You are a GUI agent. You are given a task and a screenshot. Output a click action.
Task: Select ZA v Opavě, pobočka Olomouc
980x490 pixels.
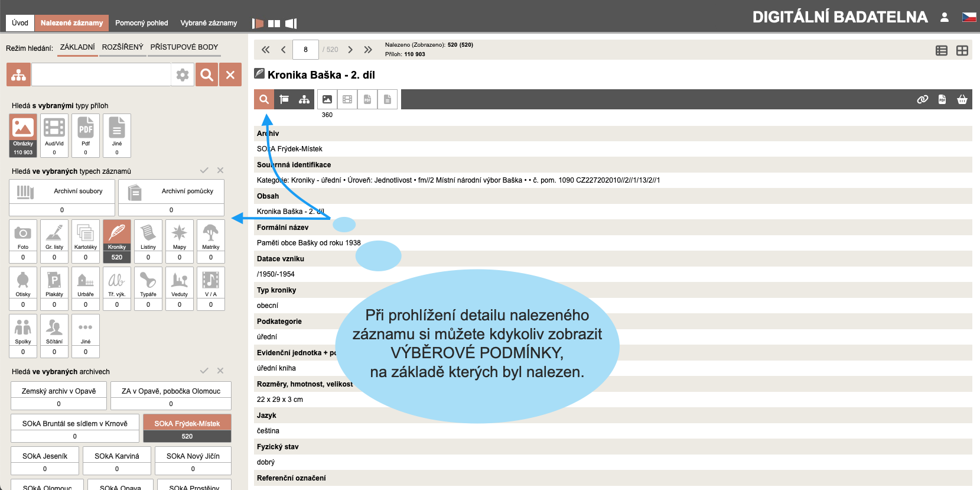click(171, 396)
